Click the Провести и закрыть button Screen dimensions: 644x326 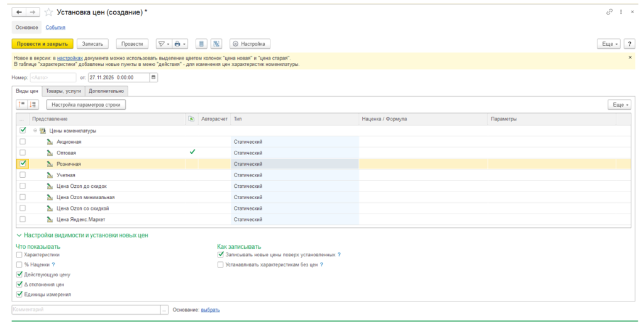[x=42, y=44]
